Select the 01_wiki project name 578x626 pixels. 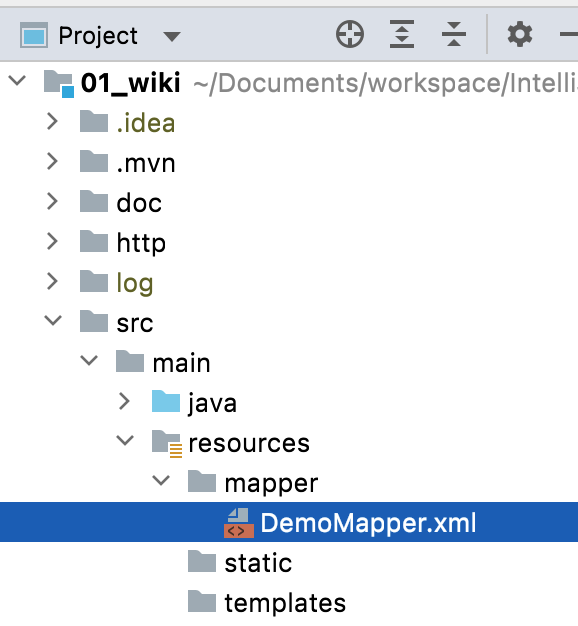pos(131,83)
